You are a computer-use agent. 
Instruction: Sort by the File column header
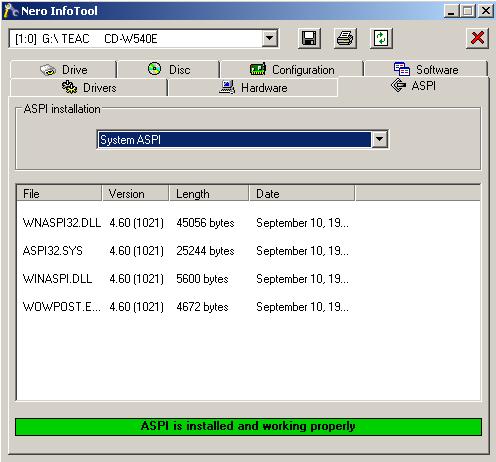pyautogui.click(x=59, y=194)
